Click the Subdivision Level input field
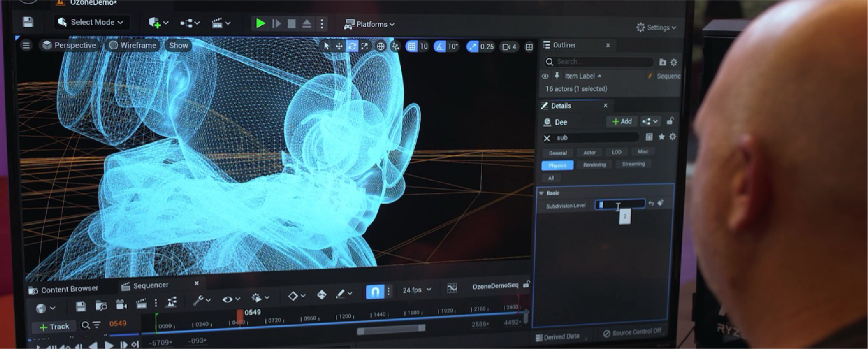This screenshot has height=349, width=868. (x=619, y=205)
